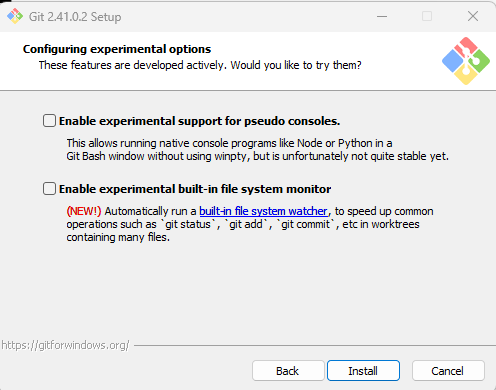The height and width of the screenshot is (390, 496).
Task: Click the file system monitor option label
Action: [195, 189]
